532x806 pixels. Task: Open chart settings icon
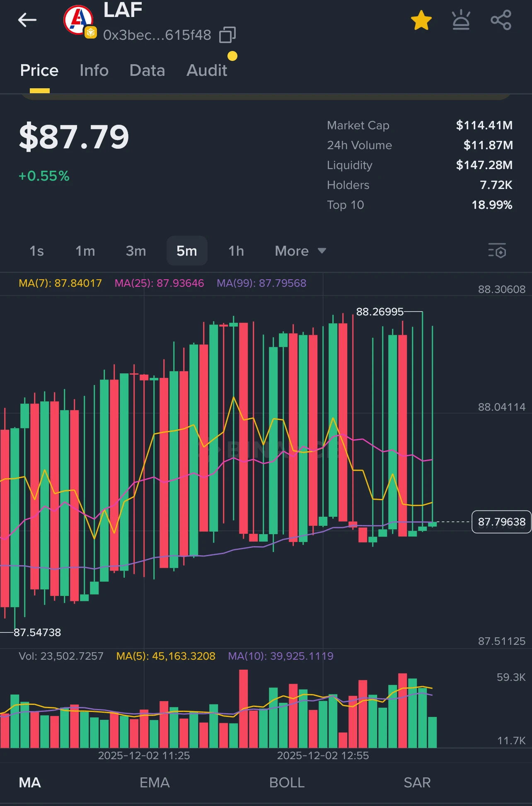tap(497, 251)
